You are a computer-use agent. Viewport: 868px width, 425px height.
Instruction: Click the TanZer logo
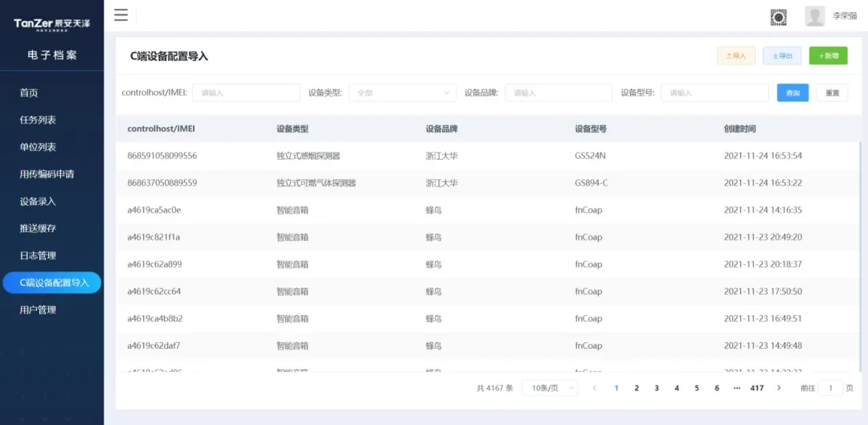[x=51, y=23]
